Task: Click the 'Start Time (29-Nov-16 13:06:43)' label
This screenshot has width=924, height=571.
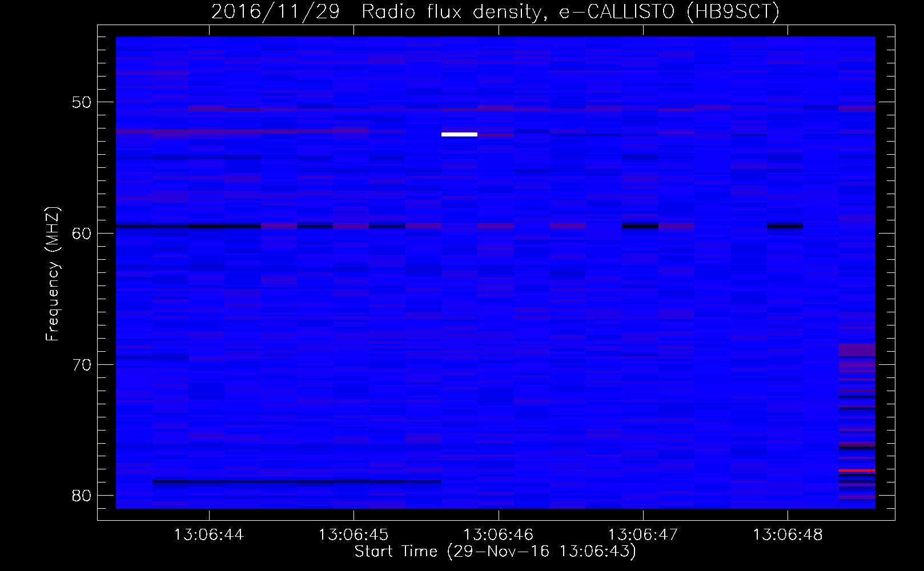Action: [x=495, y=552]
